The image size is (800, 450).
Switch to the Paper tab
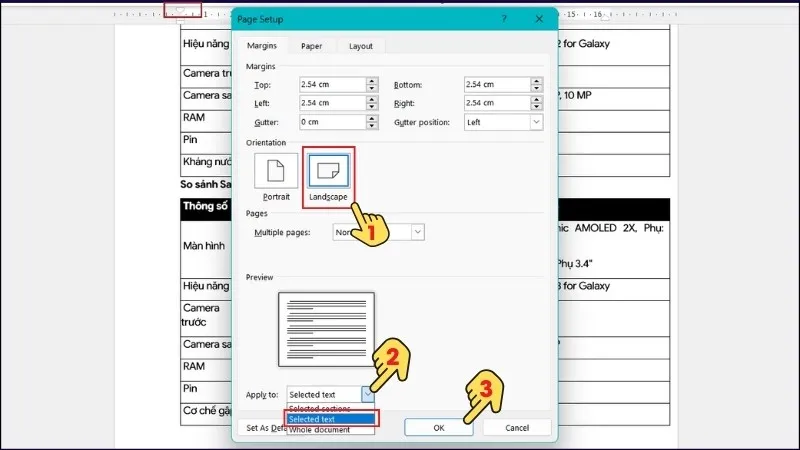[x=311, y=46]
